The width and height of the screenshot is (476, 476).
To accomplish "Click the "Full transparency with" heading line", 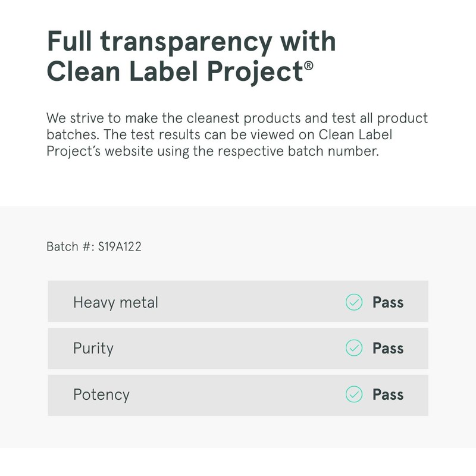I will pyautogui.click(x=191, y=42).
